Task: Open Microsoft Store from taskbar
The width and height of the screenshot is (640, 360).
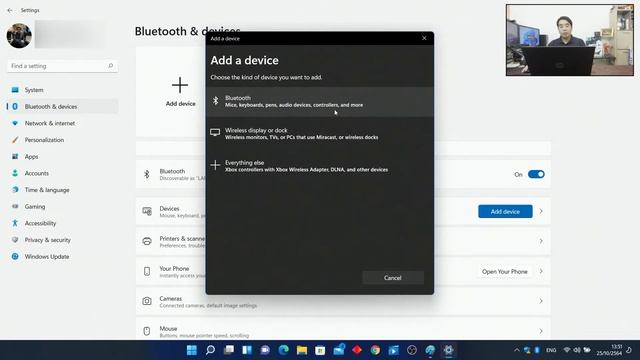Action: point(320,350)
